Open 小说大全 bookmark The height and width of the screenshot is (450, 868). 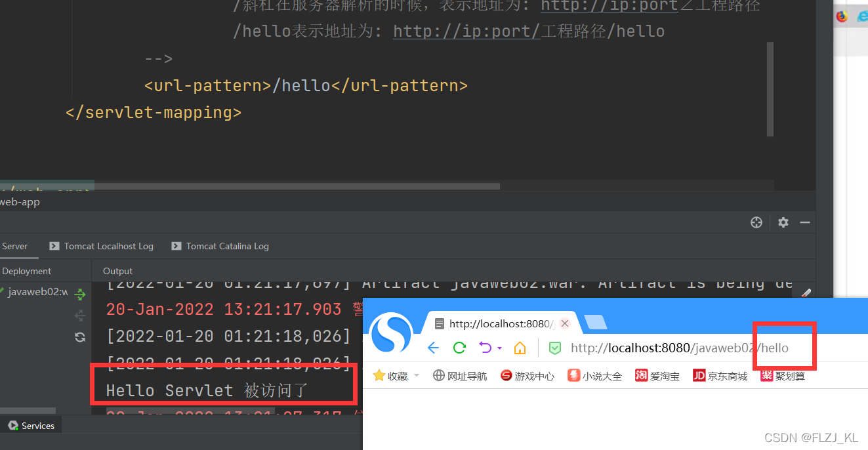click(x=594, y=376)
